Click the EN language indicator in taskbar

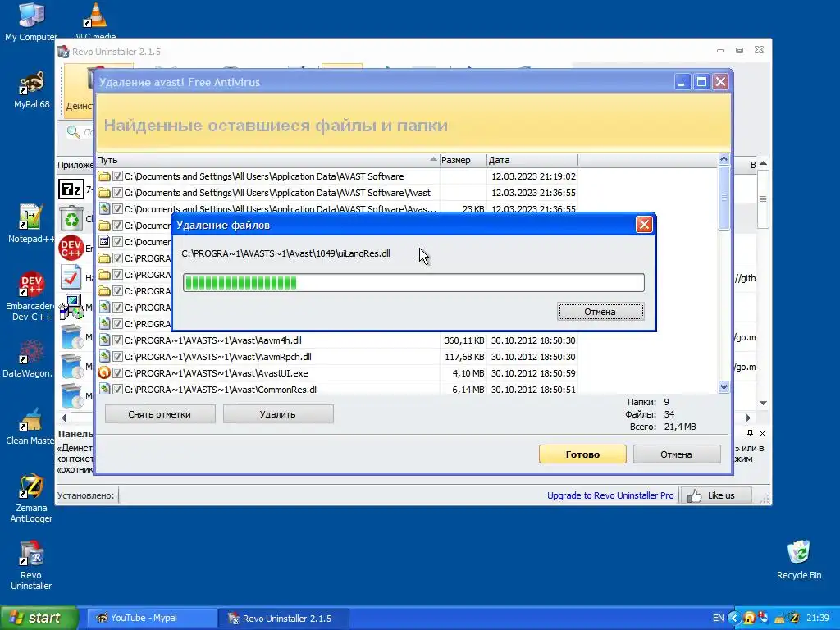point(719,619)
